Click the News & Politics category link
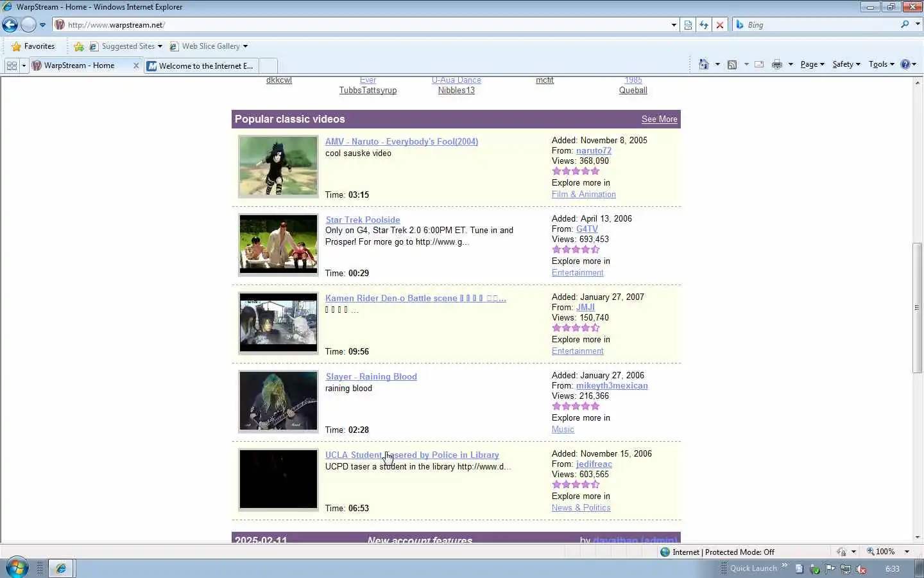The height and width of the screenshot is (578, 924). click(581, 508)
